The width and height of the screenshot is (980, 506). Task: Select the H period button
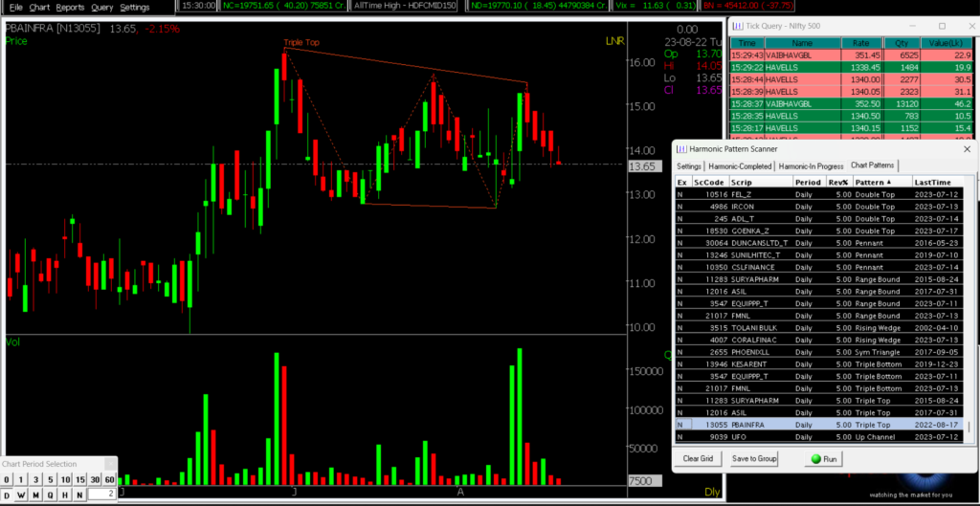[x=66, y=495]
